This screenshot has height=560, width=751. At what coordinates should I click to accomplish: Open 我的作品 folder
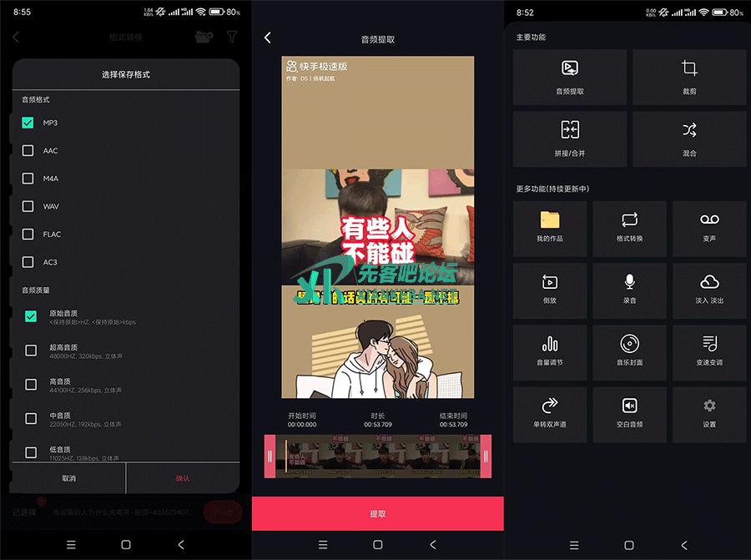(550, 228)
